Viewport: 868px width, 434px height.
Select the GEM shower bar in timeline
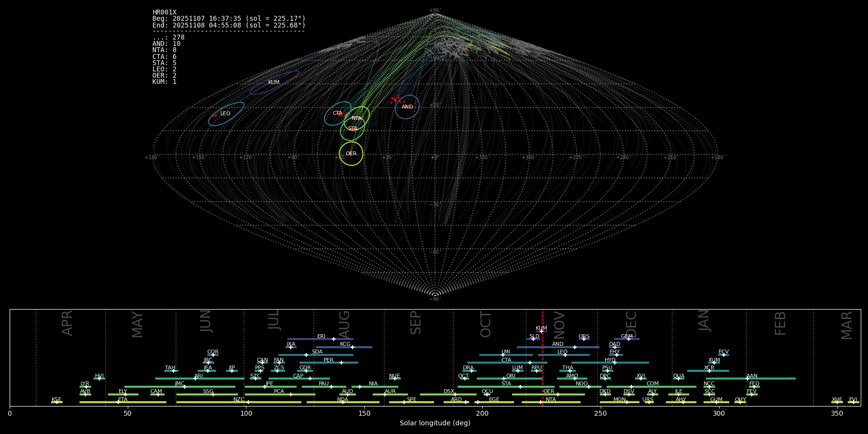[626, 339]
